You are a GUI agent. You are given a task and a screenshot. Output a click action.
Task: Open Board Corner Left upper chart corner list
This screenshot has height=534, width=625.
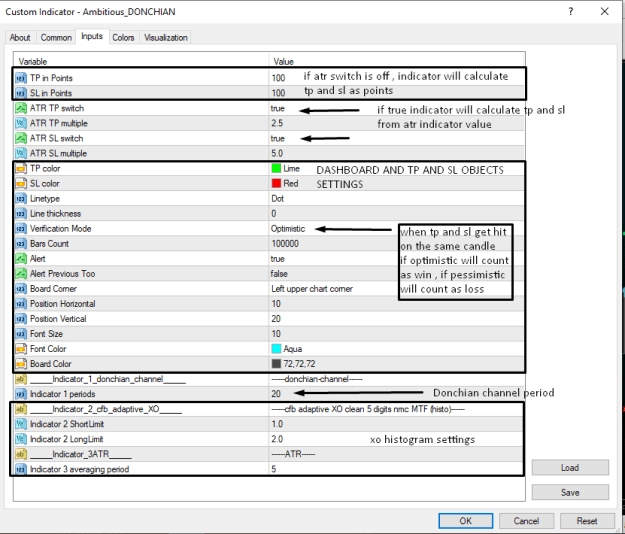tap(312, 289)
